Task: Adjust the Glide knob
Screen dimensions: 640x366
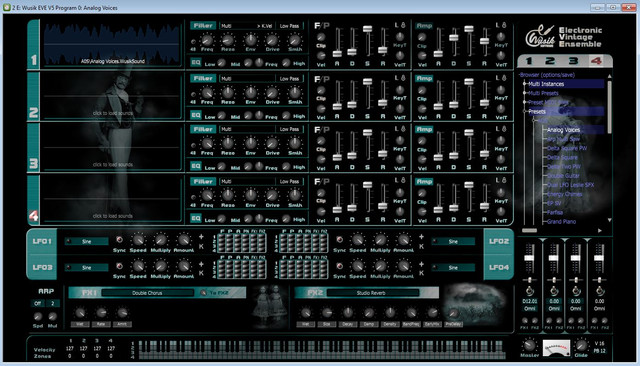Action: click(581, 346)
